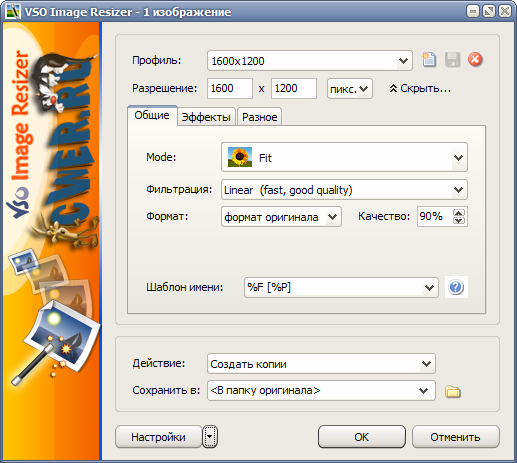The width and height of the screenshot is (517, 463).
Task: Minimize the VSO Image Resizer window
Action: 473,12
